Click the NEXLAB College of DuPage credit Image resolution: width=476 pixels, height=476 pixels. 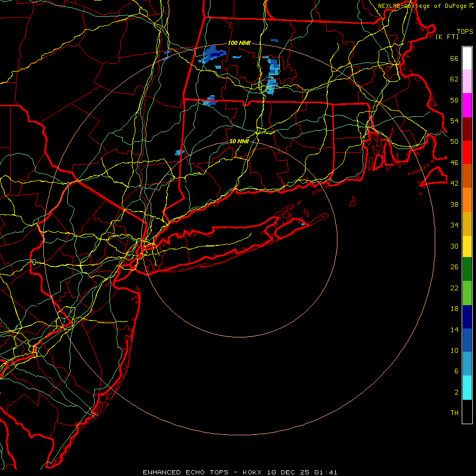425,6
